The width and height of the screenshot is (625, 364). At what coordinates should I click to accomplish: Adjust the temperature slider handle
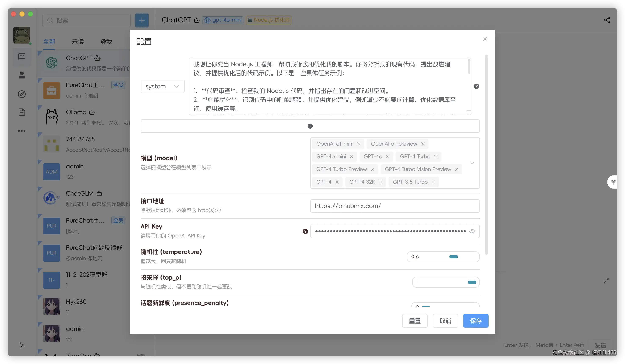454,257
